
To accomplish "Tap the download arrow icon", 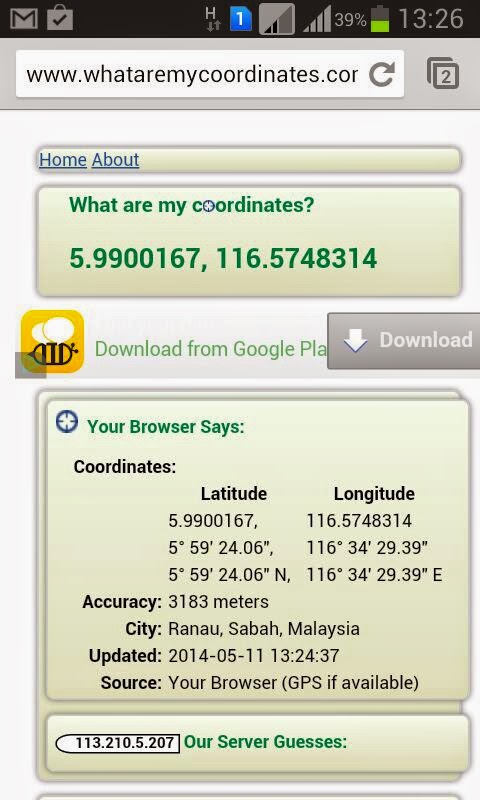I will pos(356,340).
